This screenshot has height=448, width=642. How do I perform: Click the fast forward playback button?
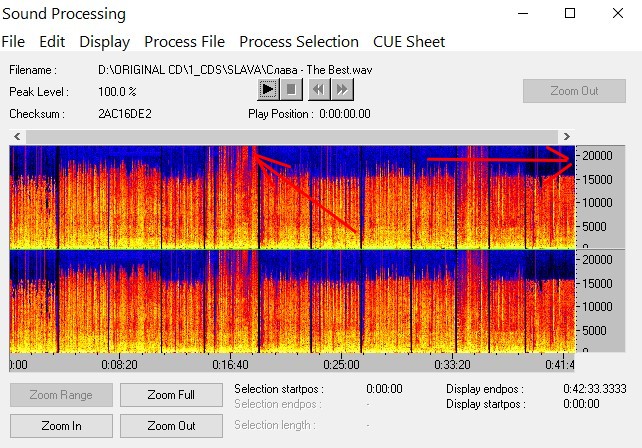click(342, 89)
